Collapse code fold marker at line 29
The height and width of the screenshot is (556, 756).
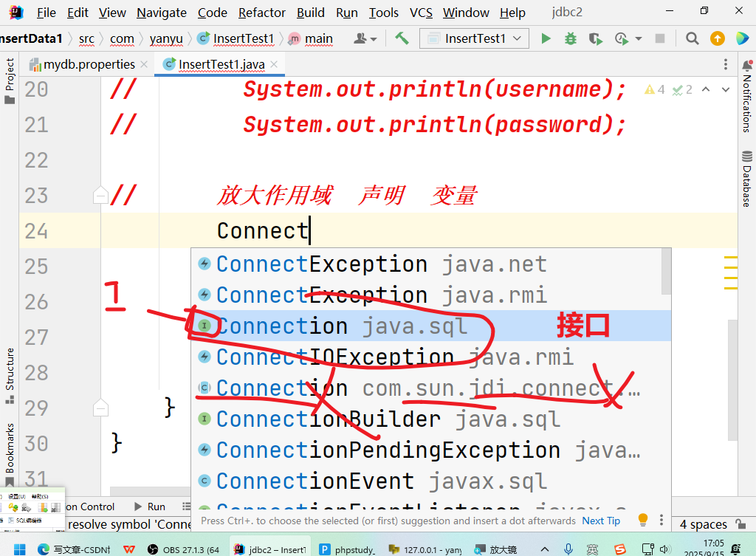(x=100, y=408)
